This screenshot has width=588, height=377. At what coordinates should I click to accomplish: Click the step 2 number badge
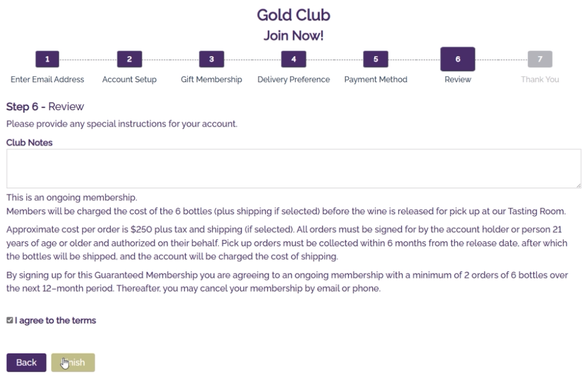click(x=129, y=59)
